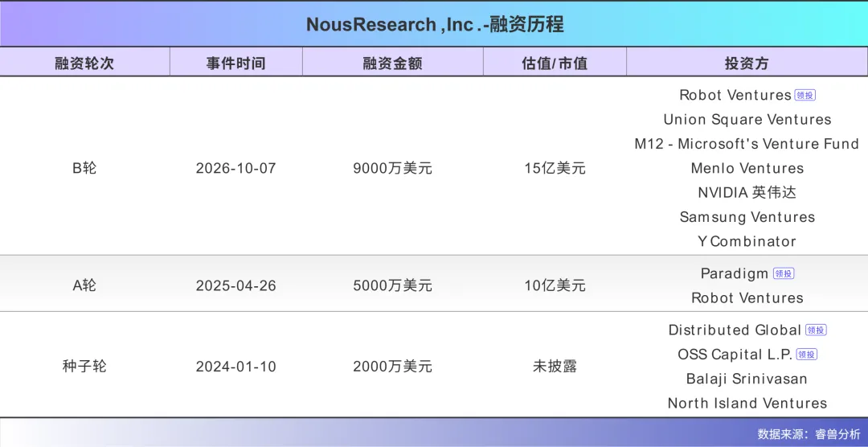This screenshot has width=868, height=447.
Task: Click investor North Island Ventures
Action: (747, 404)
